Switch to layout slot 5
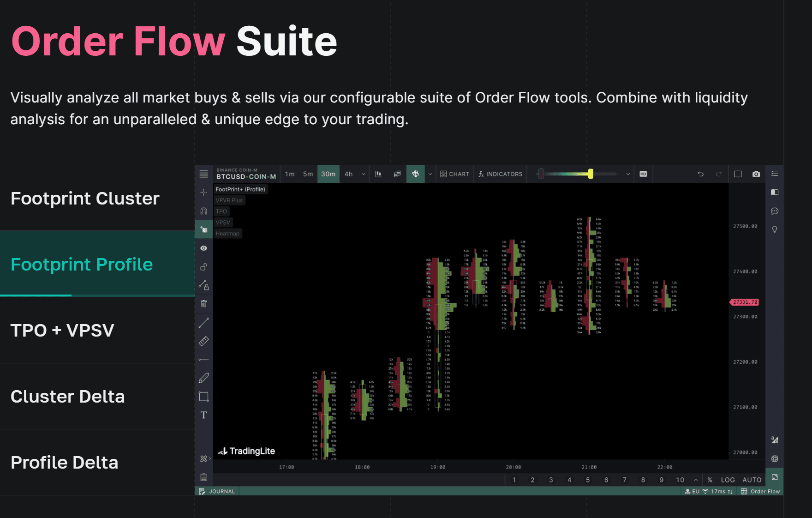This screenshot has width=812, height=518. coord(588,480)
